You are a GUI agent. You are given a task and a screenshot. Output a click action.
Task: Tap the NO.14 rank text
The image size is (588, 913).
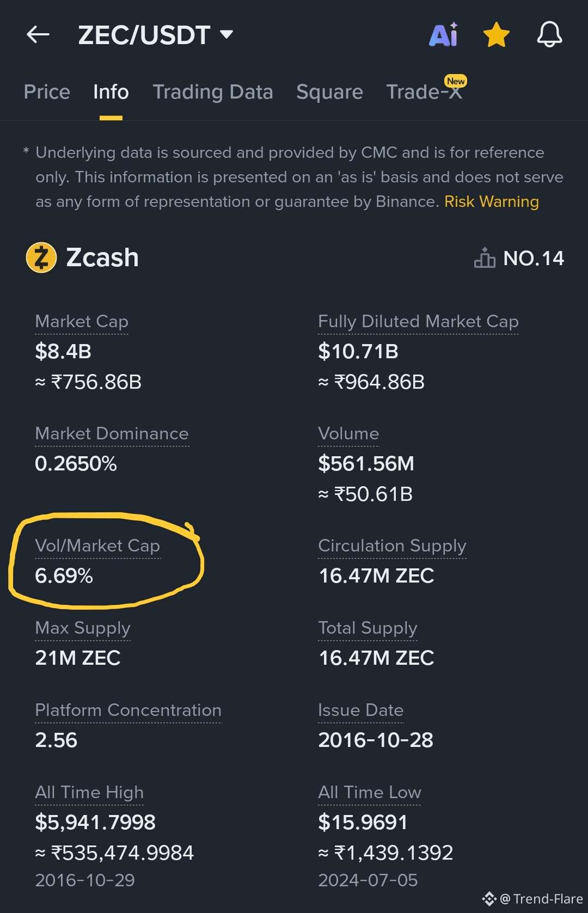point(534,258)
